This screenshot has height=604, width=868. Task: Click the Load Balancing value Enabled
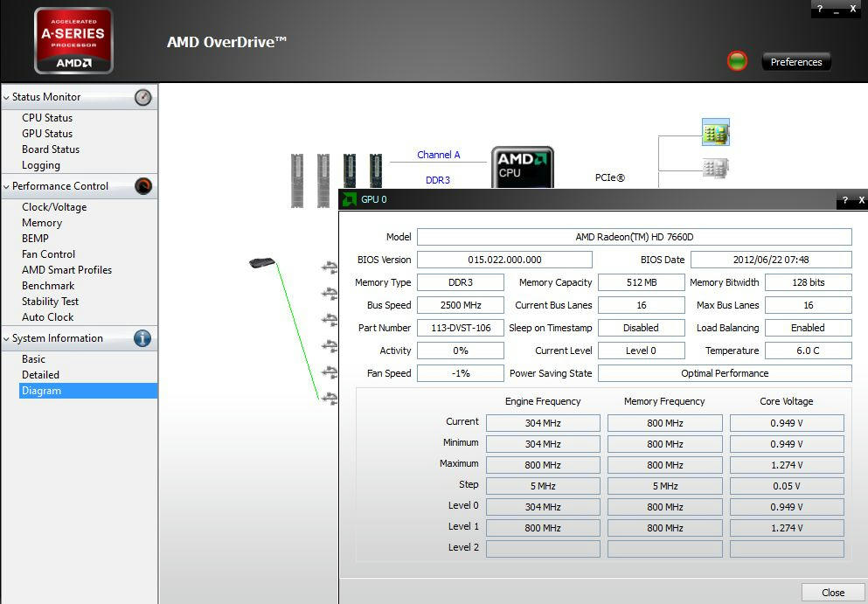coord(809,328)
